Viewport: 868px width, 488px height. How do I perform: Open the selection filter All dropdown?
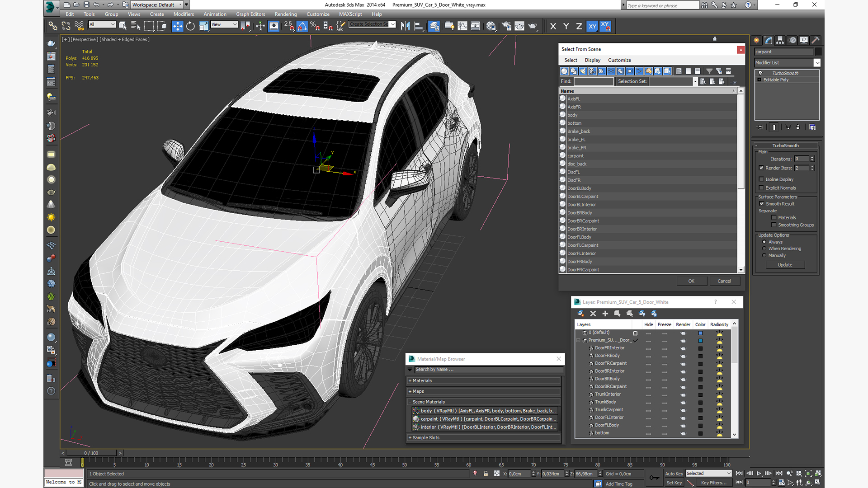tap(113, 24)
